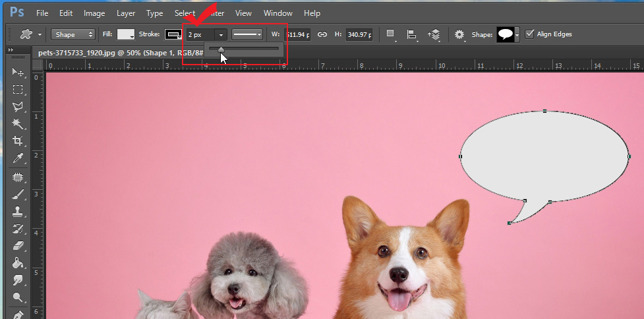Select the Eyedropper tool
The image size is (644, 319).
(17, 158)
